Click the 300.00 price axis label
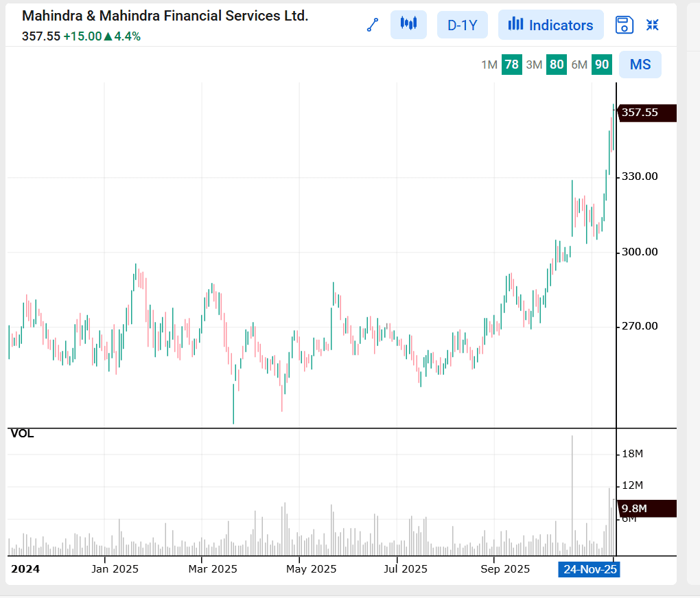This screenshot has width=700, height=598. 640,252
